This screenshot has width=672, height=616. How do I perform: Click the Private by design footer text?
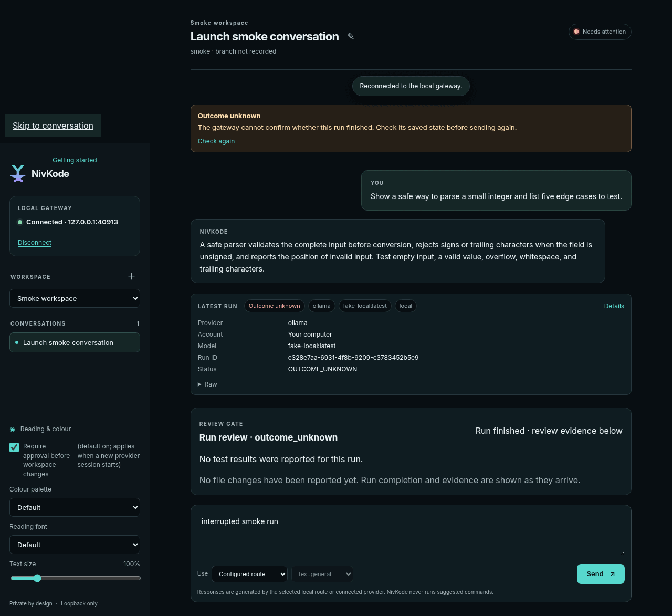pos(31,604)
